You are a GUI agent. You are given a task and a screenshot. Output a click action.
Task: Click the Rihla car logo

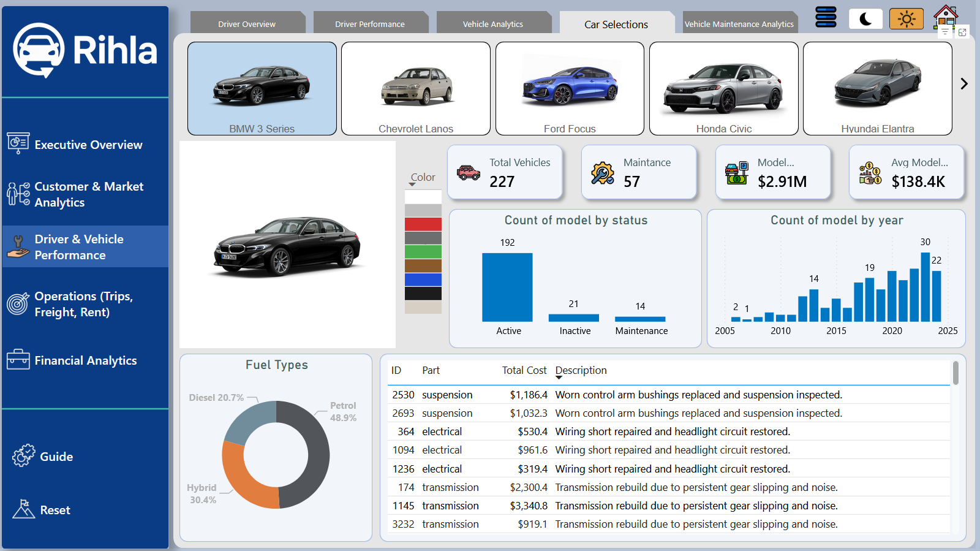click(39, 50)
